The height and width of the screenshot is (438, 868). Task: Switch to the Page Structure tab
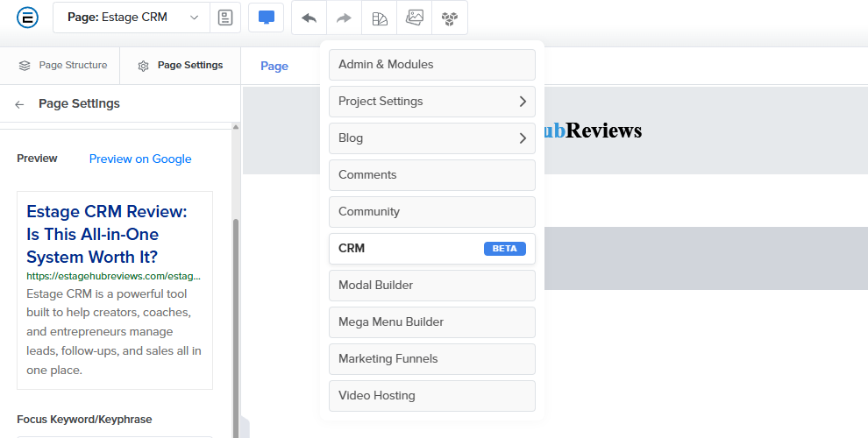[x=60, y=65]
